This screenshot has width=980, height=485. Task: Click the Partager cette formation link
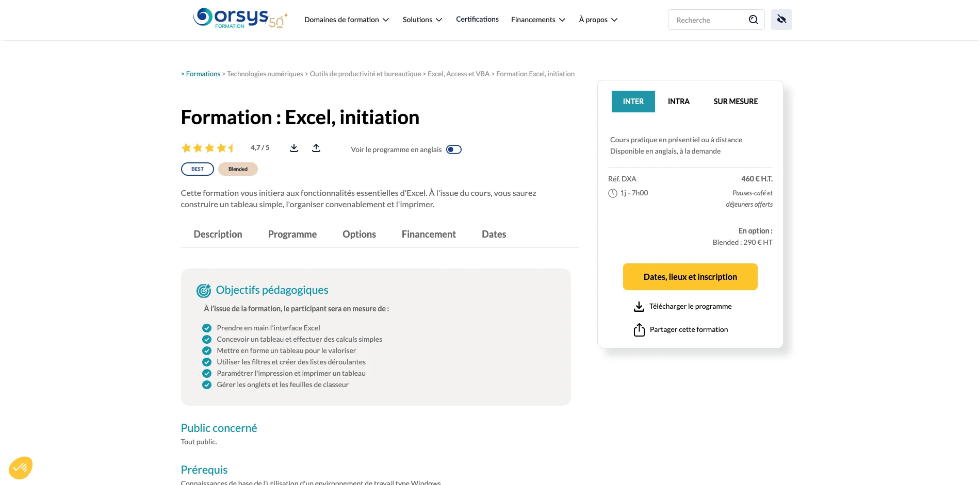coord(689,329)
